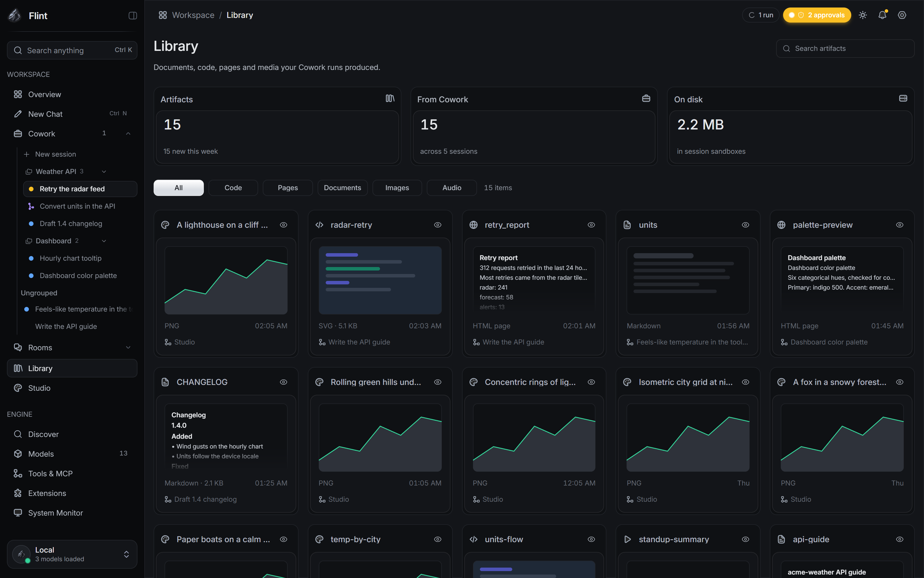Select the Audio filter tab
The height and width of the screenshot is (578, 924).
[x=452, y=188]
